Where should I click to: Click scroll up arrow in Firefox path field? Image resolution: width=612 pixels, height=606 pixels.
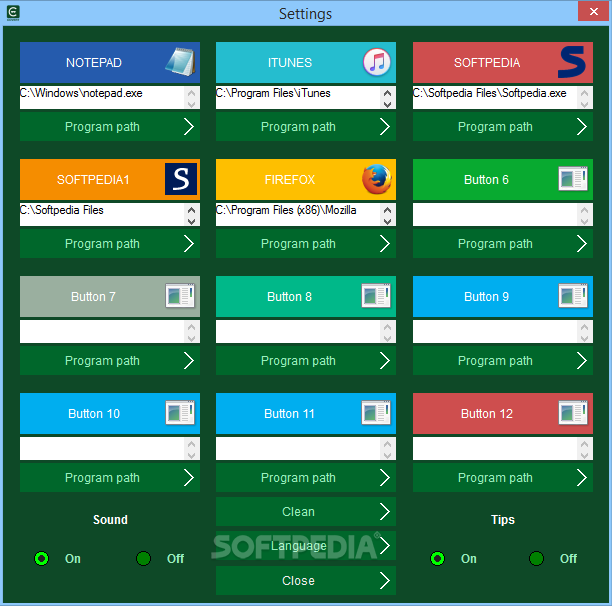[x=388, y=210]
